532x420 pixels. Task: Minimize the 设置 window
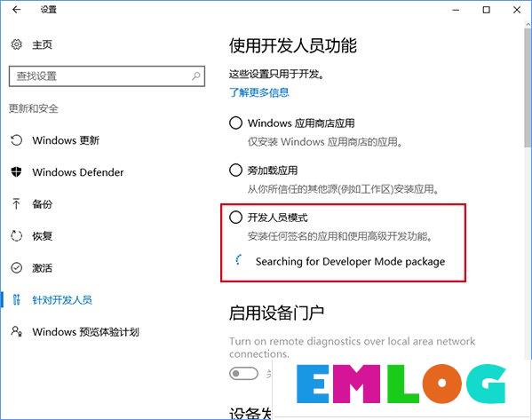456,10
